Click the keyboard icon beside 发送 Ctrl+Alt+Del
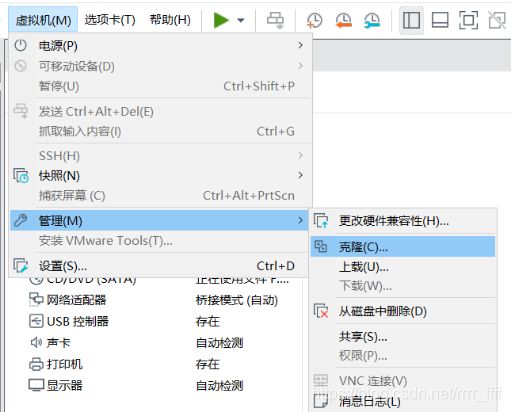The height and width of the screenshot is (412, 512). click(21, 111)
